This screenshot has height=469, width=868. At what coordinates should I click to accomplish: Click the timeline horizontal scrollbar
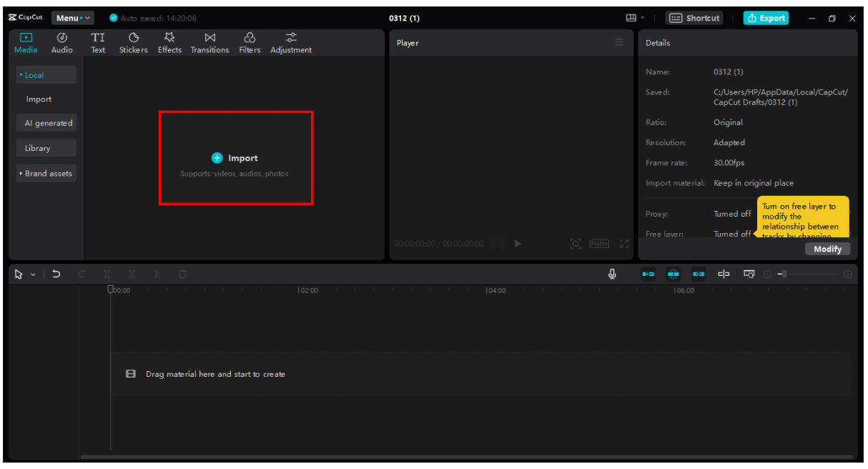[x=466, y=457]
